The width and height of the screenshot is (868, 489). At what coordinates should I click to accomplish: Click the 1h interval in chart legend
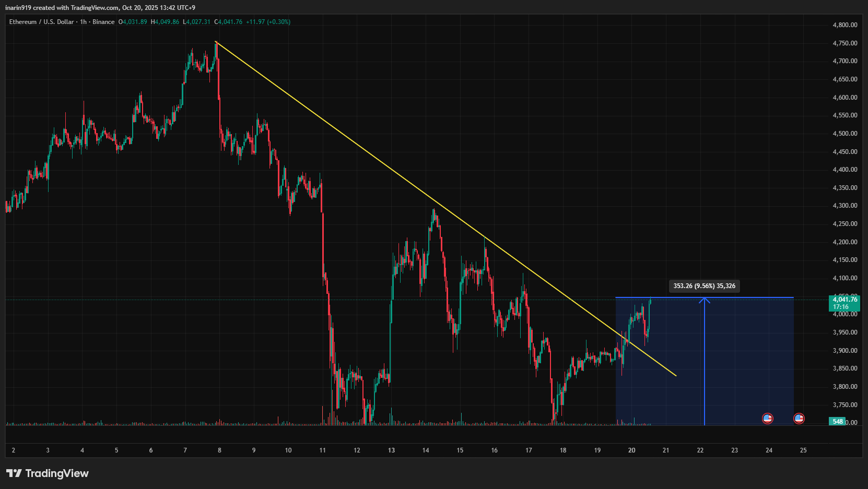(83, 22)
